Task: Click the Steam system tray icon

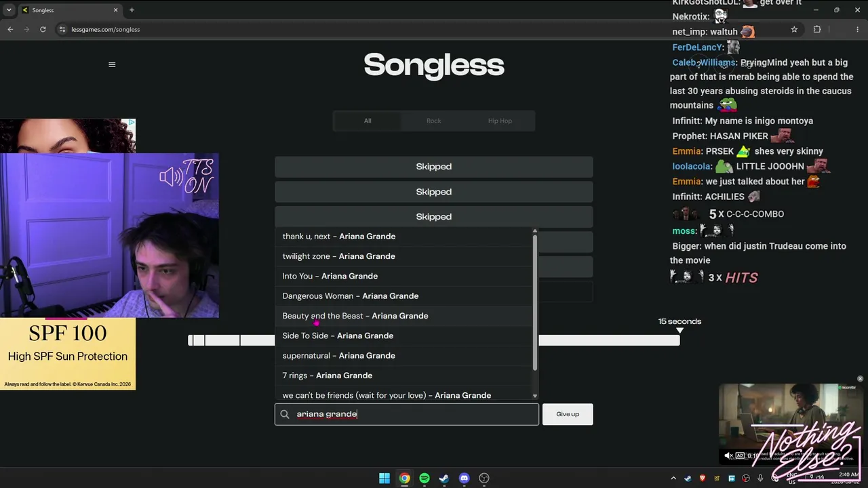Action: [688, 479]
